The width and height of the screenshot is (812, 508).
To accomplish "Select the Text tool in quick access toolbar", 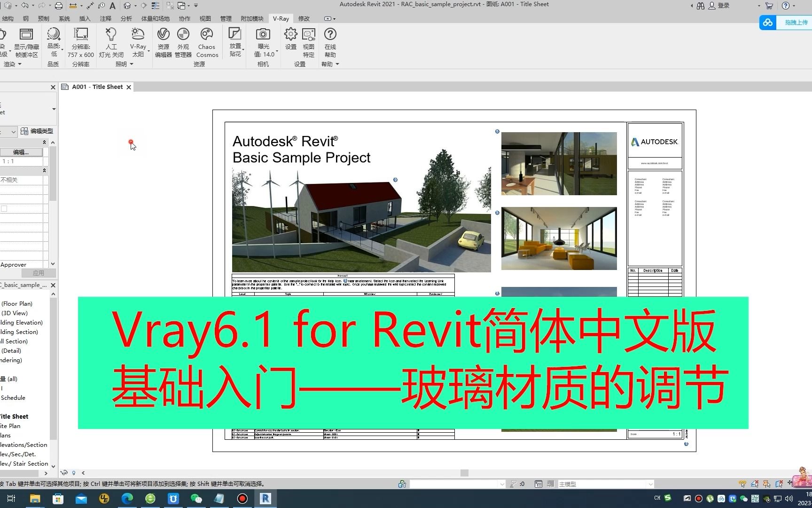I will pyautogui.click(x=112, y=6).
